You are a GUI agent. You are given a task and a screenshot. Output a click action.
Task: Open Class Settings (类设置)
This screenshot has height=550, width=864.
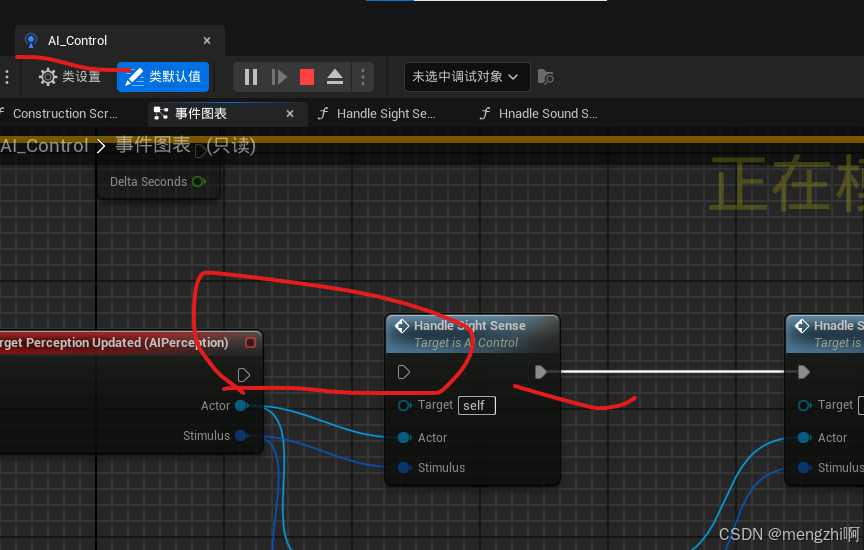69,77
